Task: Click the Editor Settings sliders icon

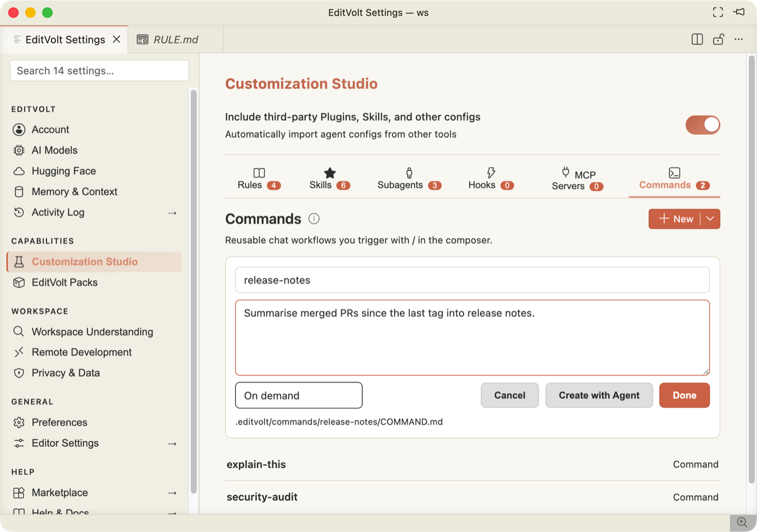Action: 19,443
